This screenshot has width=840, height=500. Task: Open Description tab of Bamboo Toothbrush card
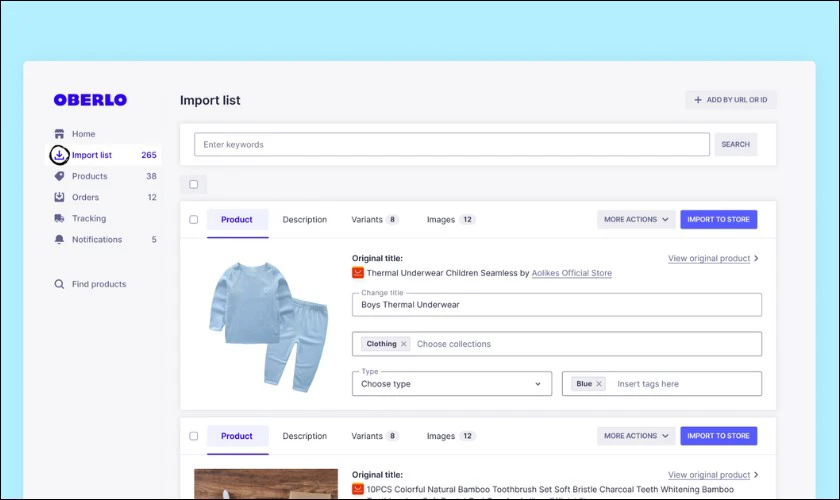coord(305,436)
